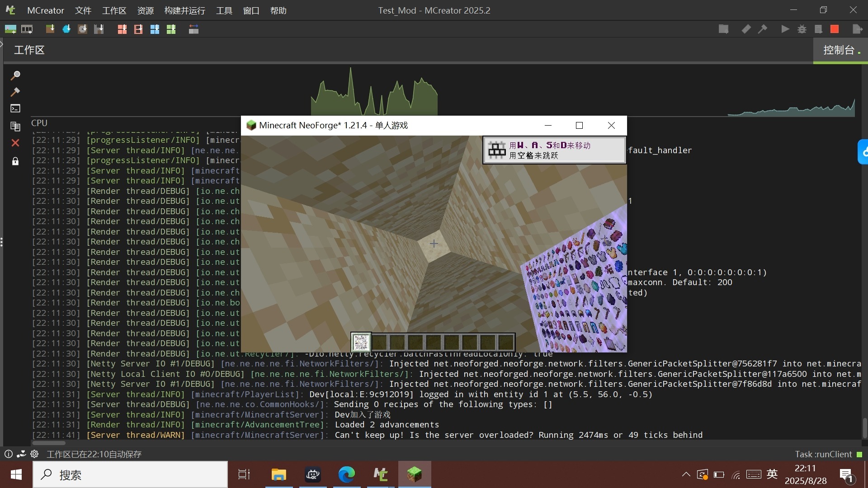This screenshot has height=488, width=868.
Task: Toggle the 英 input language indicator
Action: tap(772, 474)
